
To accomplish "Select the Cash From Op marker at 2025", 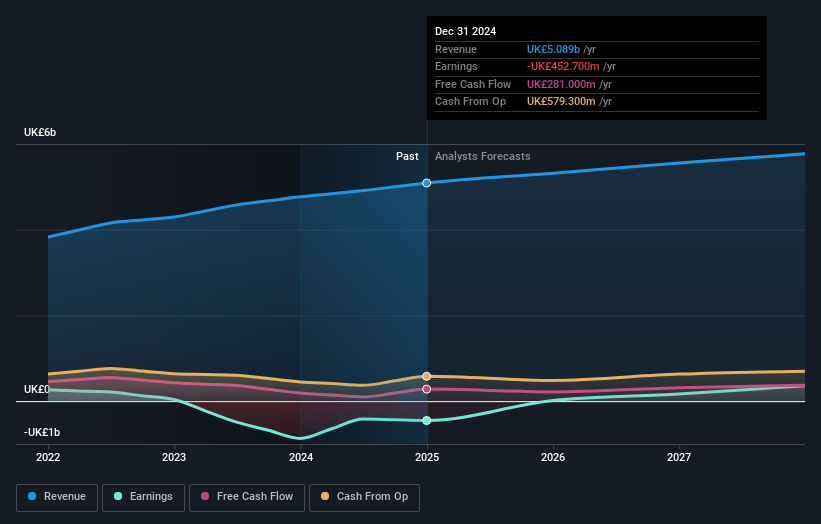I will [x=427, y=376].
